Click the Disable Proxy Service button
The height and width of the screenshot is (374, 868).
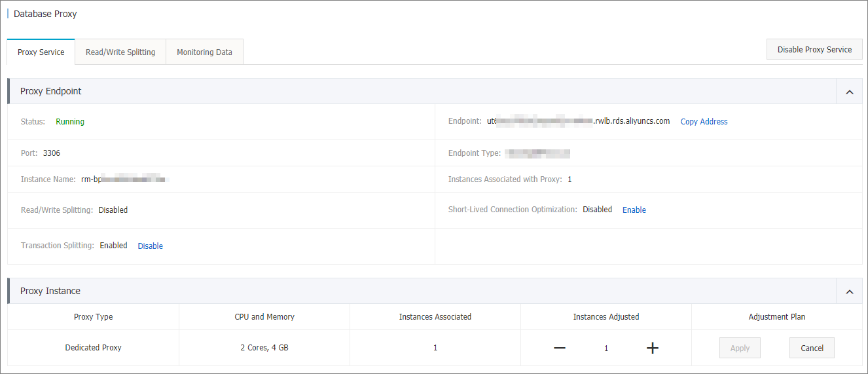pos(814,49)
